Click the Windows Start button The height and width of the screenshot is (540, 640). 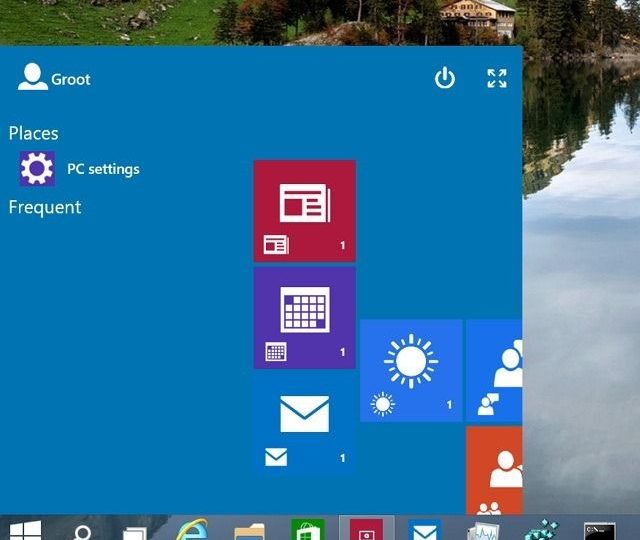click(x=24, y=529)
